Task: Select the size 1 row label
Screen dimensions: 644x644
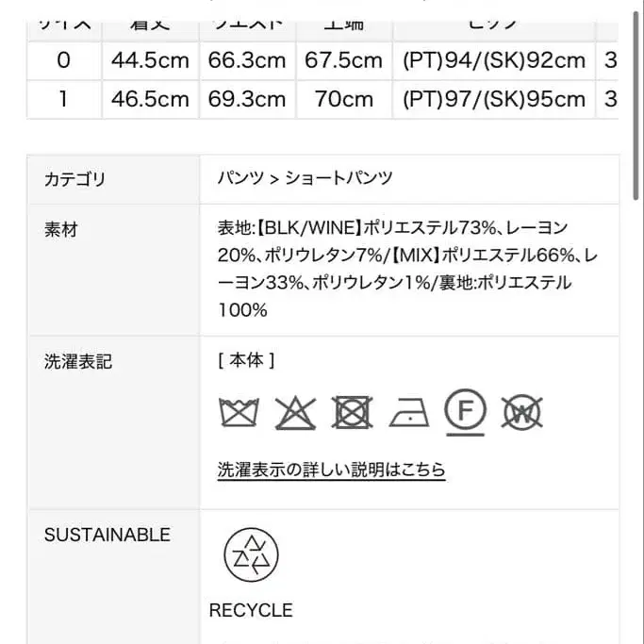Action: tap(63, 99)
